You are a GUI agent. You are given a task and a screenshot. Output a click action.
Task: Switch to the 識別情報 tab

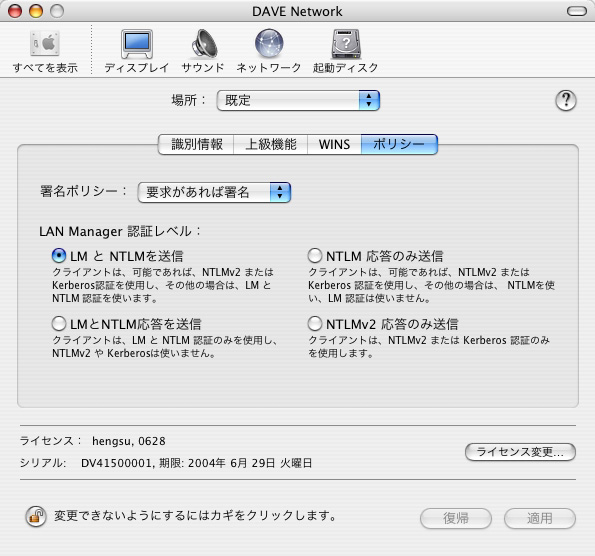196,145
